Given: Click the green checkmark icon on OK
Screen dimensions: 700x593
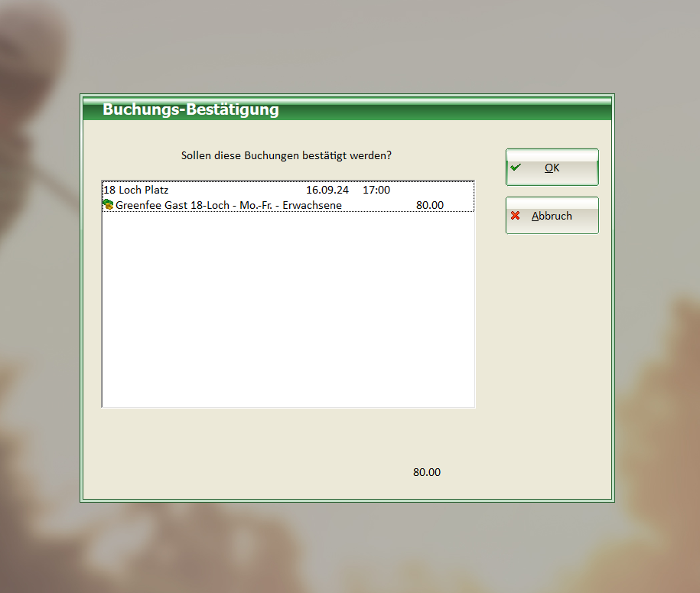Looking at the screenshot, I should pos(516,168).
